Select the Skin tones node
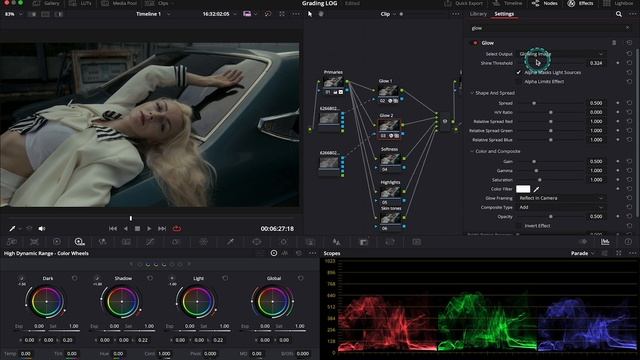640x360 pixels. coord(390,218)
